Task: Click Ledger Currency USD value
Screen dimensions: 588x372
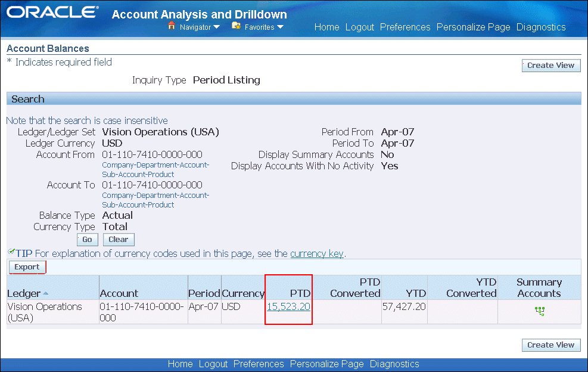Action: pos(112,144)
